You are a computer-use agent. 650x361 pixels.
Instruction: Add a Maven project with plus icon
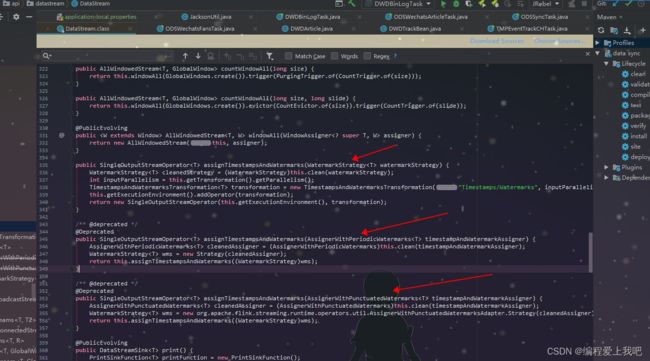click(x=643, y=30)
